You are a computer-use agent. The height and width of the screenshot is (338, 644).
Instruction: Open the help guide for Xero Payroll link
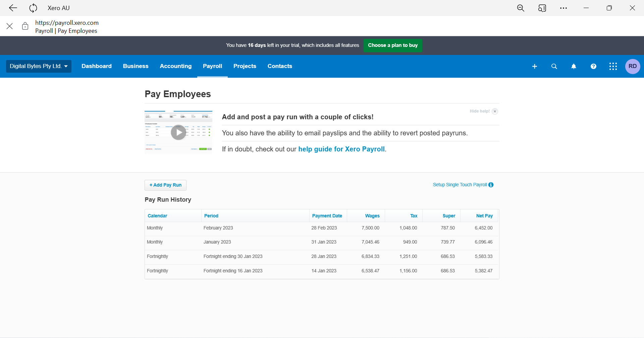click(341, 149)
